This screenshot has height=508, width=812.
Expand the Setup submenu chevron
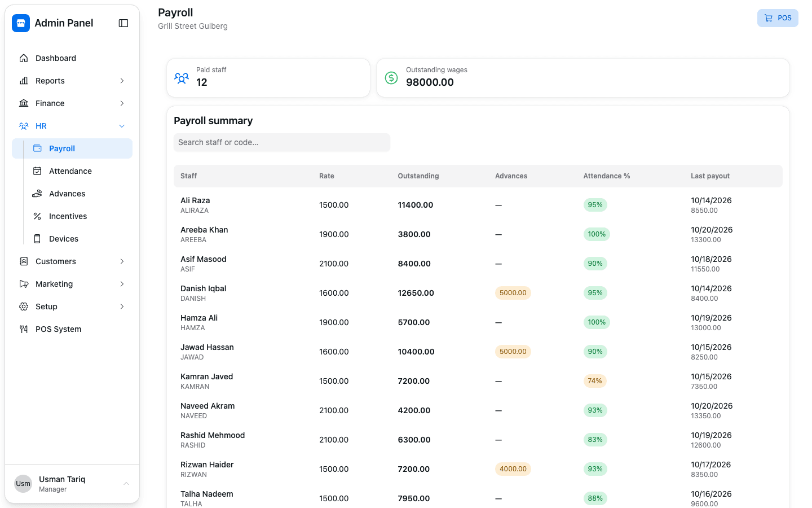point(122,306)
